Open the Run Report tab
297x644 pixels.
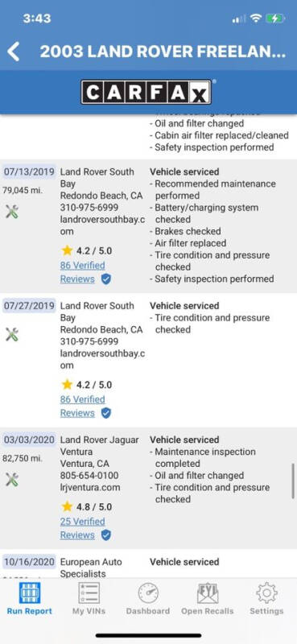[30, 598]
